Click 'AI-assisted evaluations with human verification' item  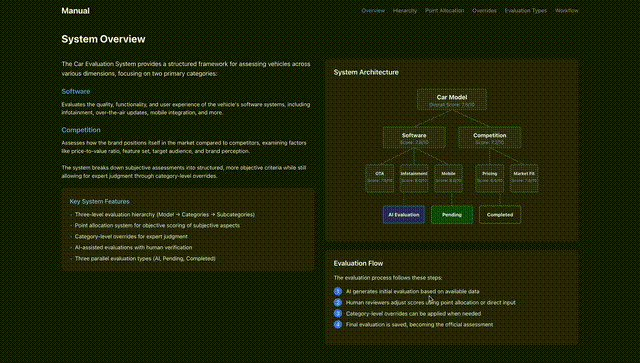pos(133,247)
